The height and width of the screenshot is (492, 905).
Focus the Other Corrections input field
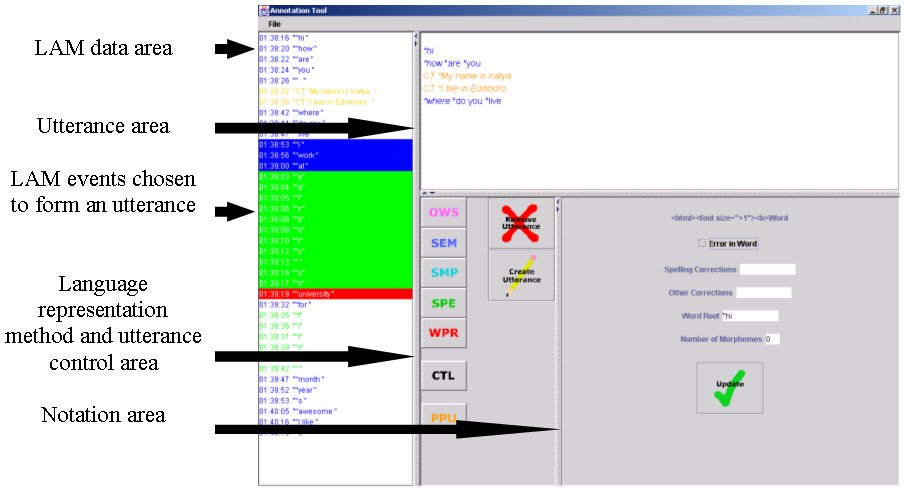(764, 293)
